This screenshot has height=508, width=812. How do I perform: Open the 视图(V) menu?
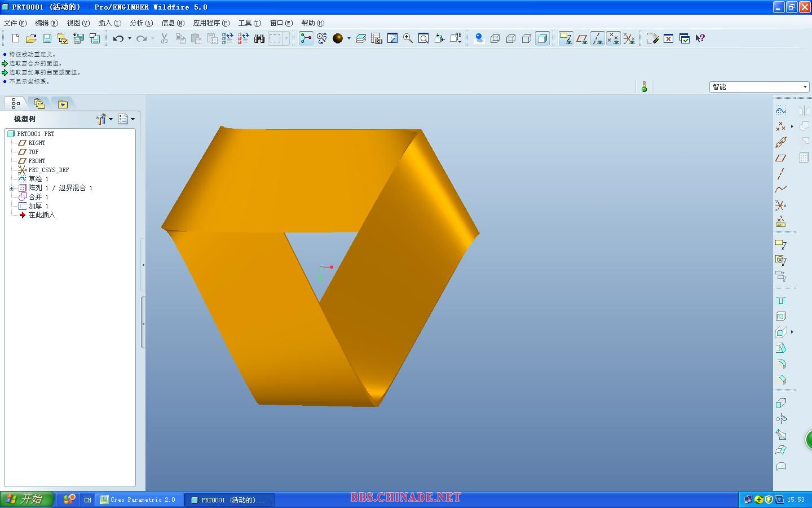(78, 23)
